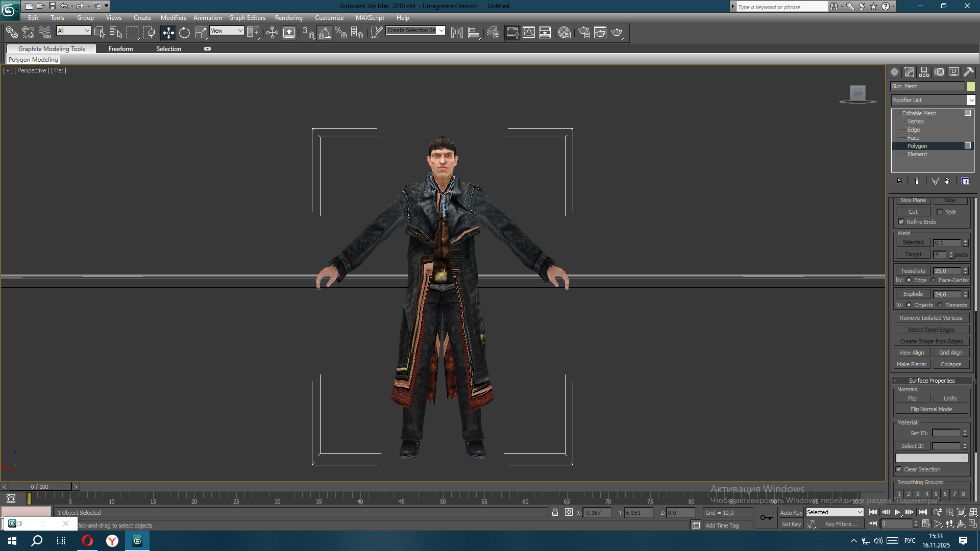Switch to the Freeform tab

point(120,49)
